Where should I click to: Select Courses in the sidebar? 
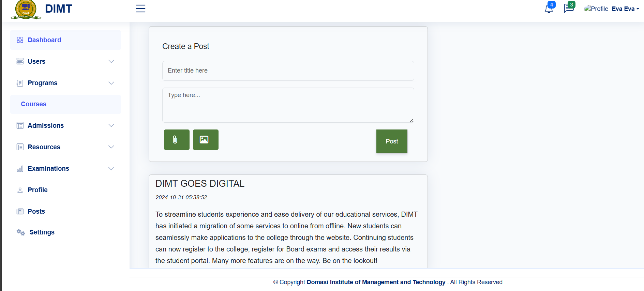[34, 104]
